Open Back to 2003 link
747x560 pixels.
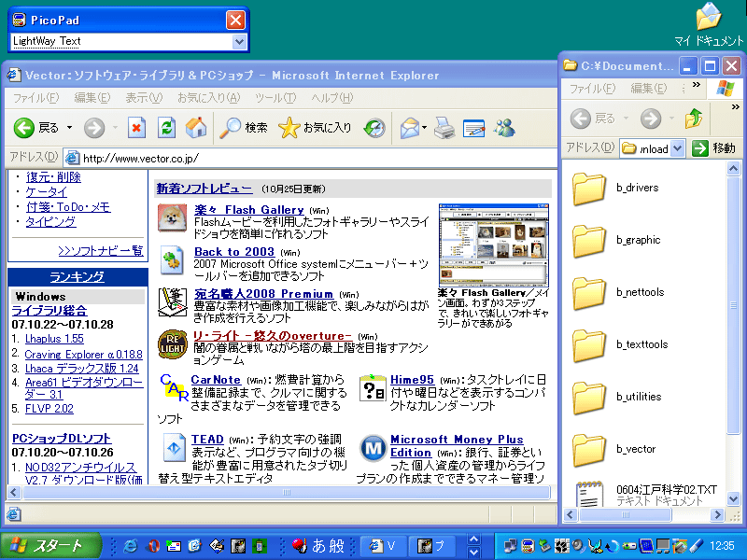[x=234, y=252]
